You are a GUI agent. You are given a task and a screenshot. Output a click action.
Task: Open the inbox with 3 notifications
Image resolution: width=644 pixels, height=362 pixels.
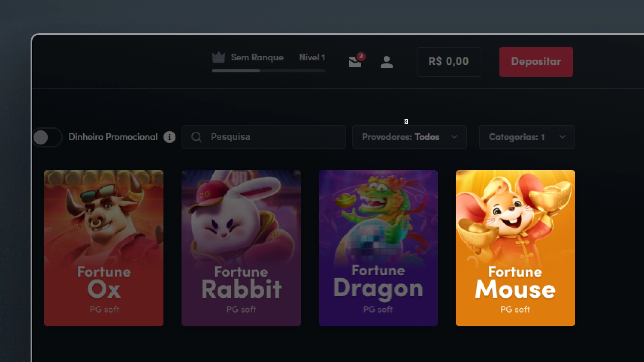click(355, 62)
